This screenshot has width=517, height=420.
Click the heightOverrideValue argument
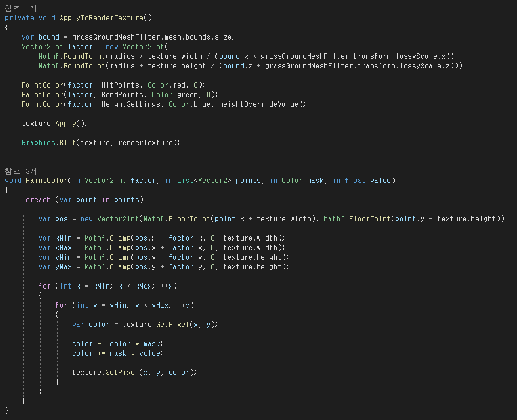[261, 104]
